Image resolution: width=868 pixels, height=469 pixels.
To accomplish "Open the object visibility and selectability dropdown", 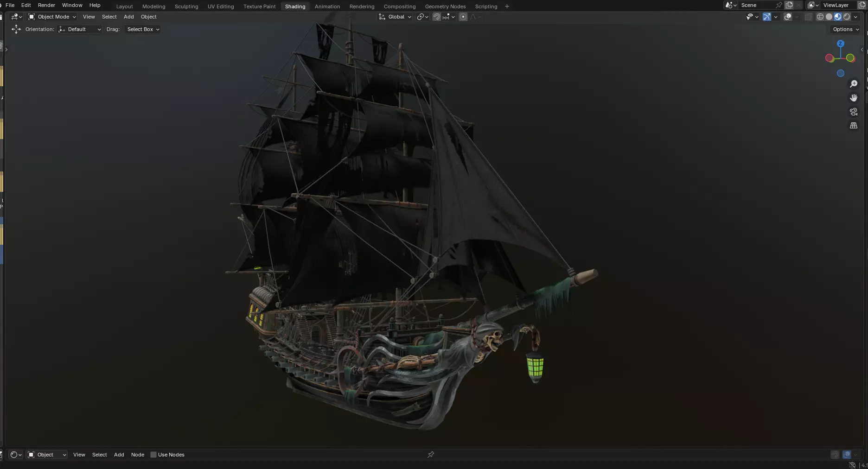I will pyautogui.click(x=752, y=17).
